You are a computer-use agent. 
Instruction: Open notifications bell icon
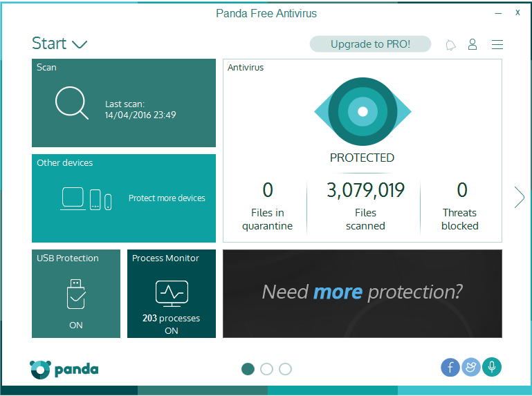point(451,45)
